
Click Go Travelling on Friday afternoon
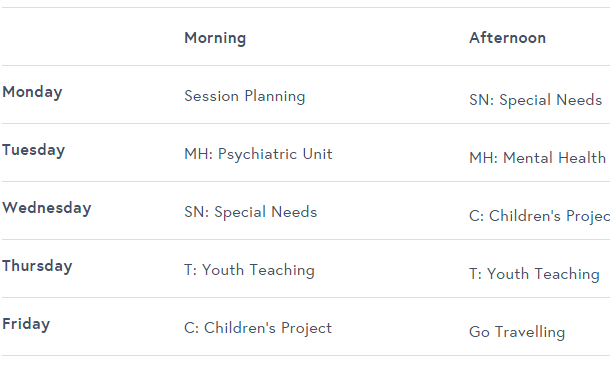[x=517, y=332]
